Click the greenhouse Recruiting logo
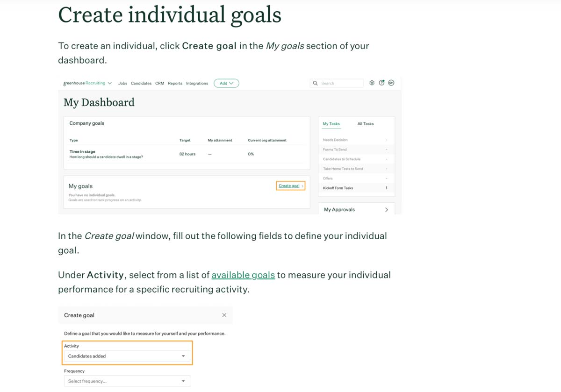The image size is (561, 392). coord(83,83)
